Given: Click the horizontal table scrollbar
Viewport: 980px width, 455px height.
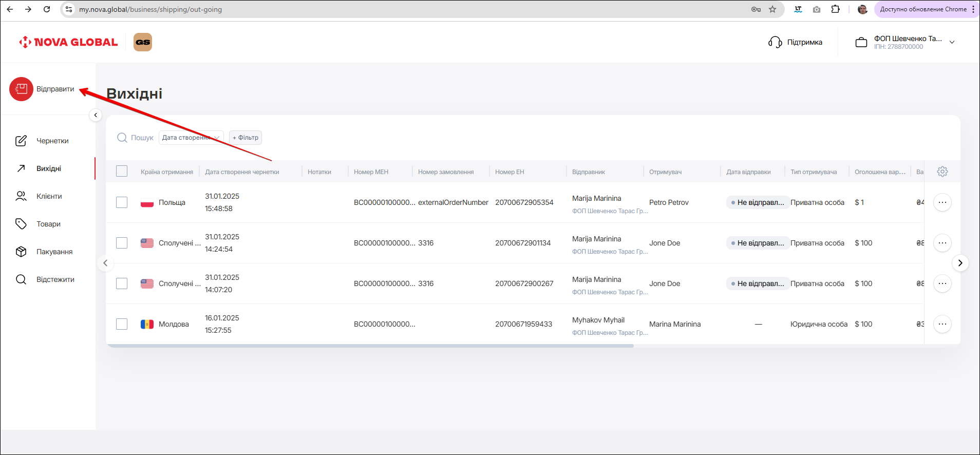Looking at the screenshot, I should point(370,346).
